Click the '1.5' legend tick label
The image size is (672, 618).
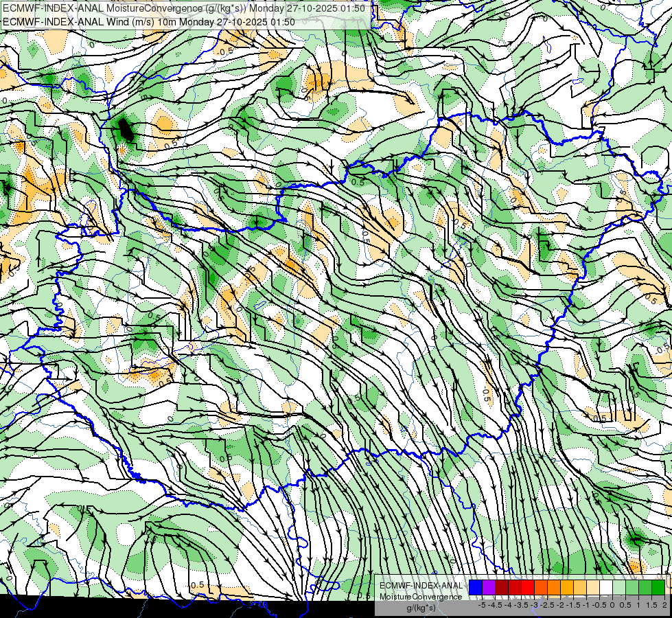pos(651,605)
